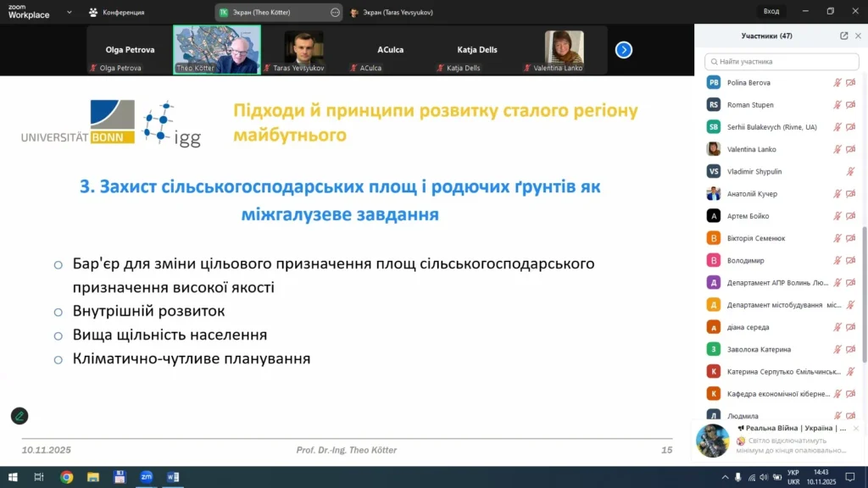Click the Windows Start button

coord(14,477)
